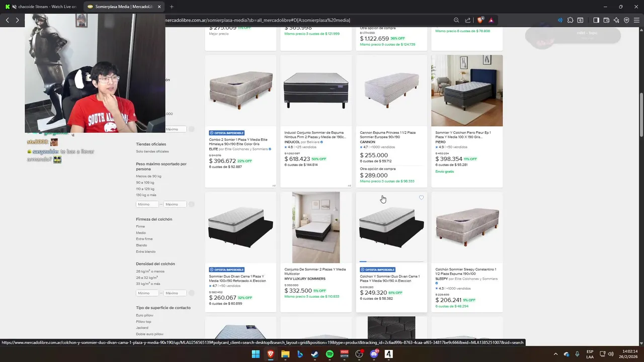Open the Combo 2 Somier Elite Himalaya thumbnail
644x362 pixels.
(240, 90)
